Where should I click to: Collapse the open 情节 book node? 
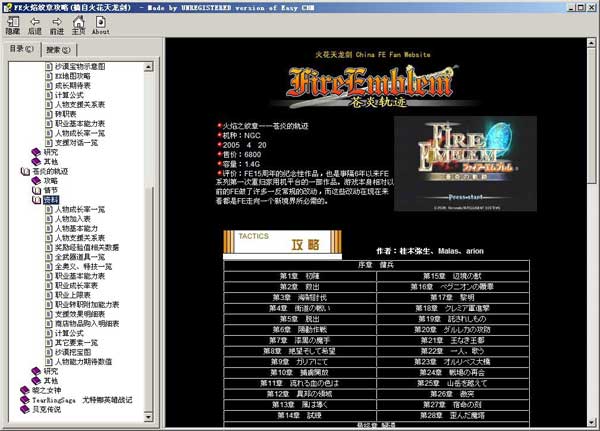click(x=36, y=190)
